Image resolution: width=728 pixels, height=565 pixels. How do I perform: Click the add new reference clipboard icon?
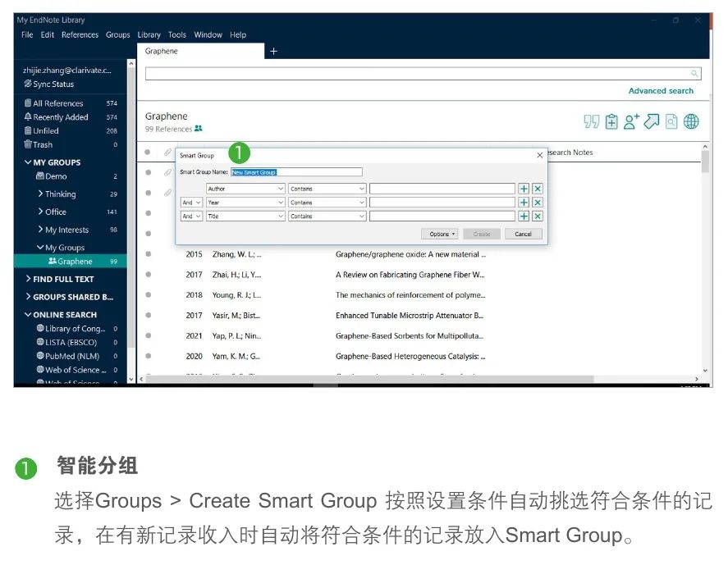[x=611, y=121]
